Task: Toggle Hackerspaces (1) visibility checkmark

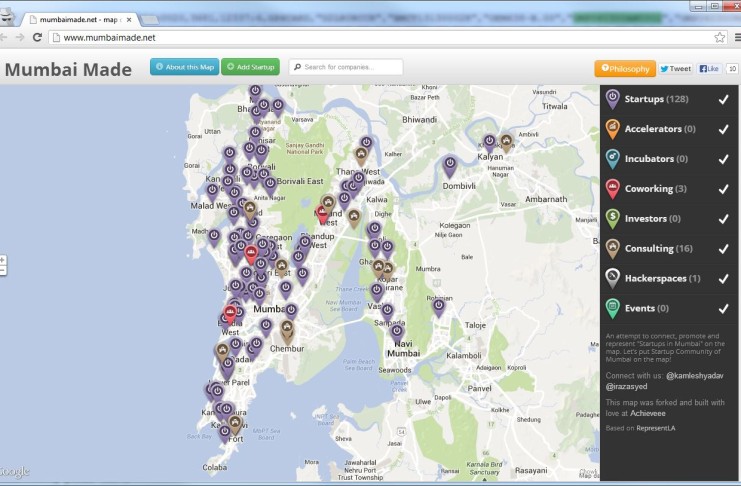Action: pos(724,279)
